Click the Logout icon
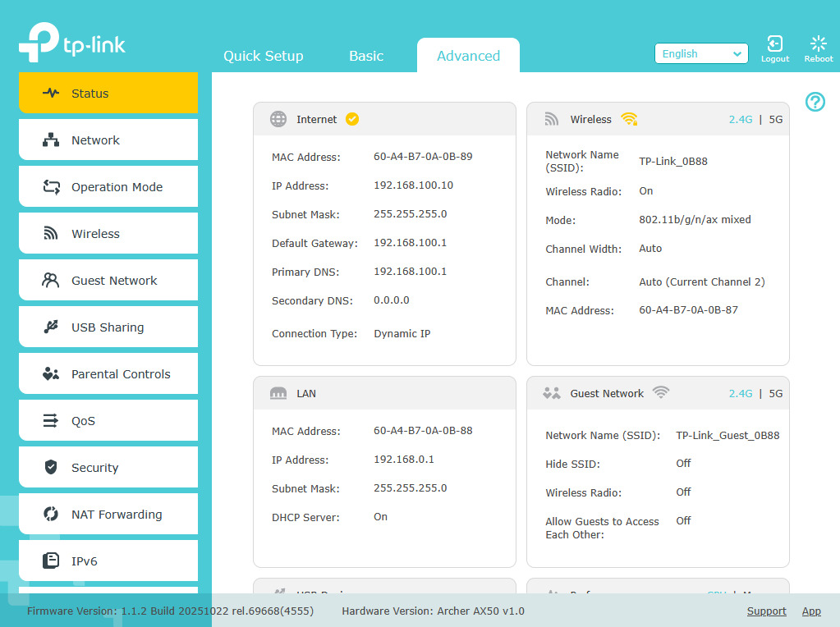Screen dimensions: 840x627 [x=774, y=43]
